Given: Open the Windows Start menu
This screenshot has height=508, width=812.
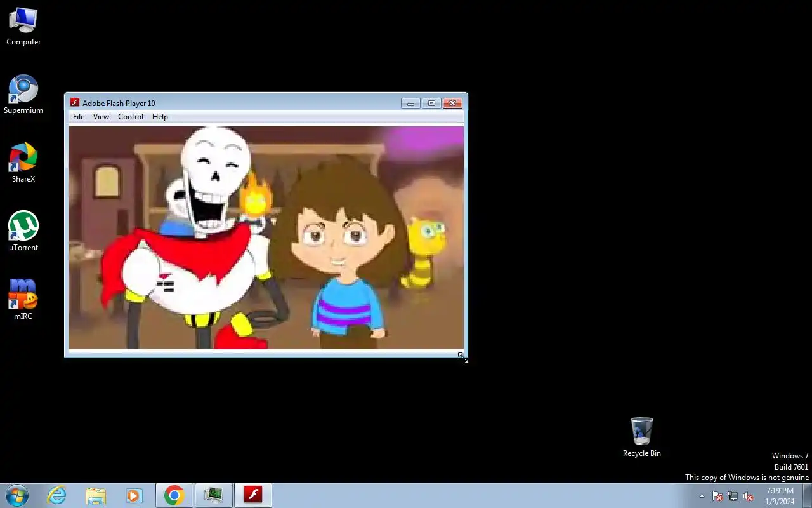Looking at the screenshot, I should click(x=17, y=495).
